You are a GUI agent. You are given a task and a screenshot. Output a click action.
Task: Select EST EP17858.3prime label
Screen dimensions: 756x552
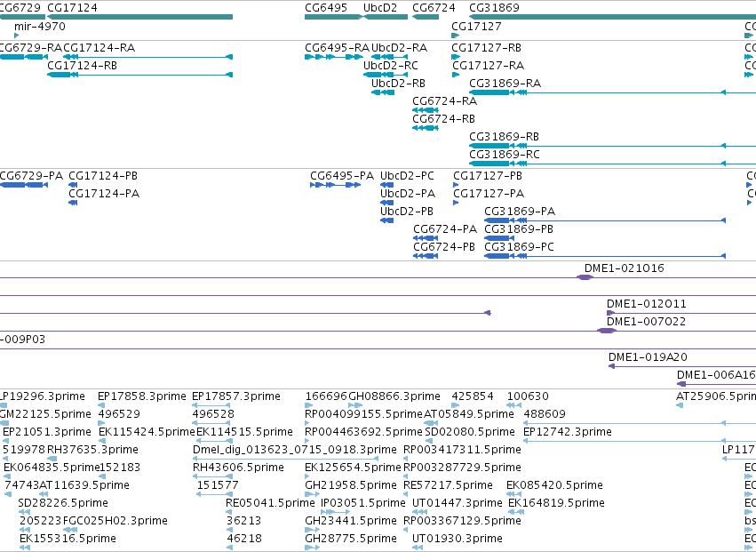[x=142, y=396]
